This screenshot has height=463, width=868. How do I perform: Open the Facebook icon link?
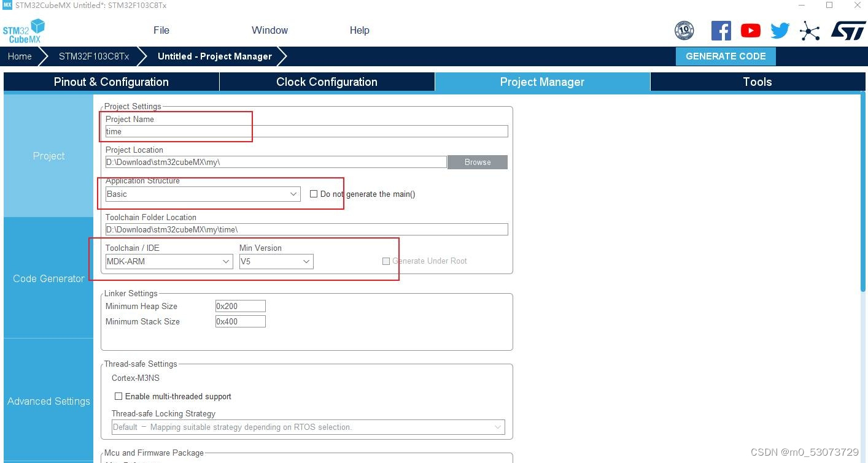click(x=721, y=31)
